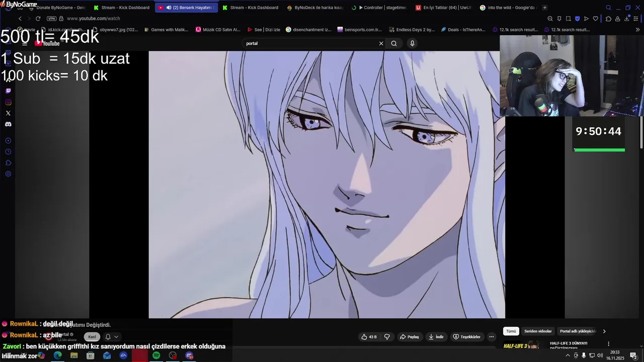Open File Explorer from the taskbar
The height and width of the screenshot is (362, 644).
click(74, 355)
